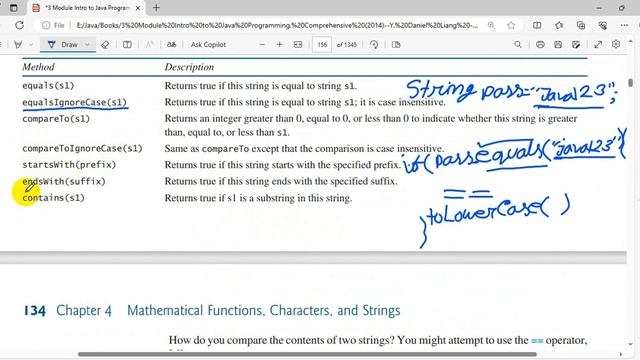Click the scroll up arrow
640x360 pixels.
click(631, 42)
